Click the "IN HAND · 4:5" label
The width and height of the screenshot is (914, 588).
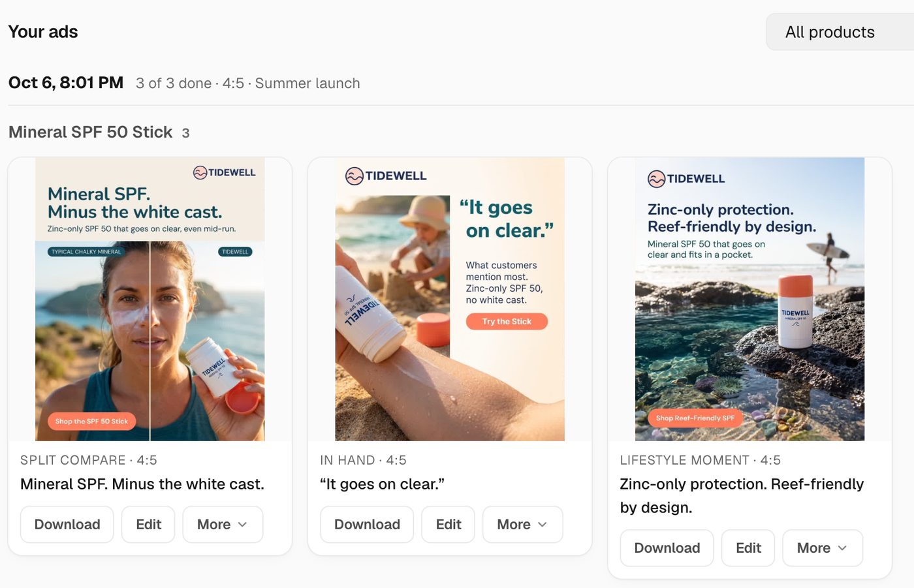[x=363, y=460]
